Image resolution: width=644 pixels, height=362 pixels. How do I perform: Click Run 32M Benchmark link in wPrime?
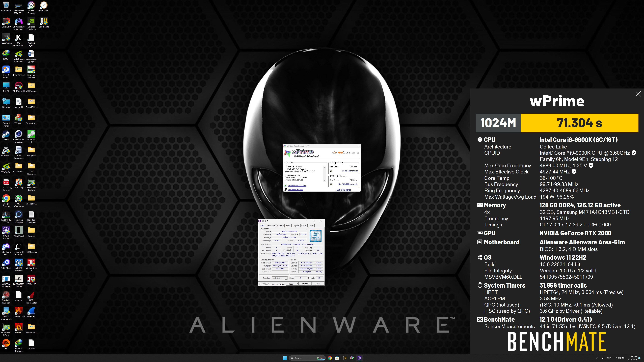click(x=349, y=171)
